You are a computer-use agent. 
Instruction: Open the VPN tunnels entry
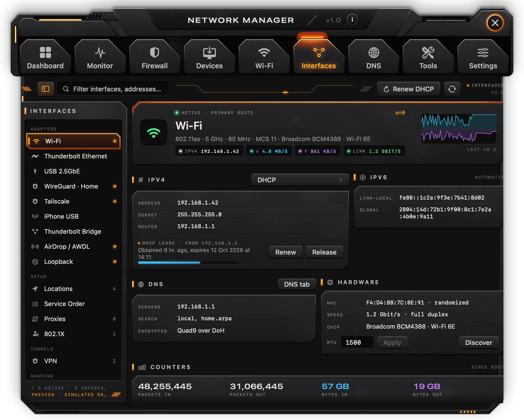coord(73,361)
